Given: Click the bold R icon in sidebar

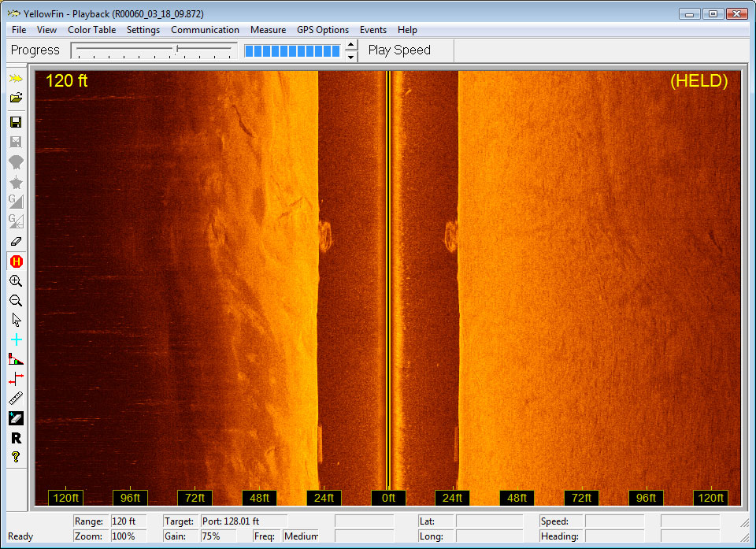Looking at the screenshot, I should point(16,438).
